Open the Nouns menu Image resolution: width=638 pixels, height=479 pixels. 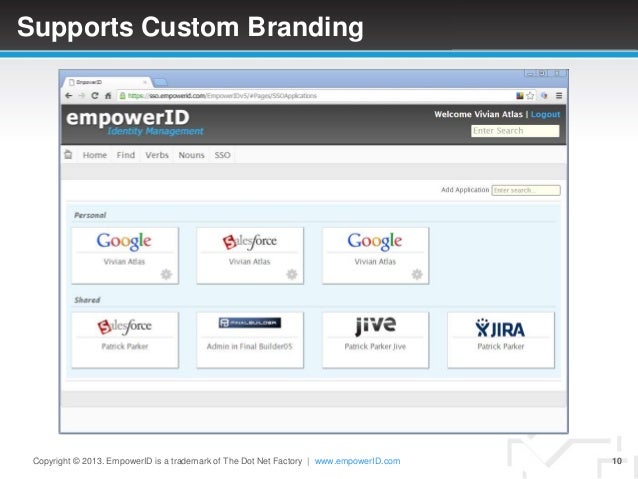click(191, 155)
